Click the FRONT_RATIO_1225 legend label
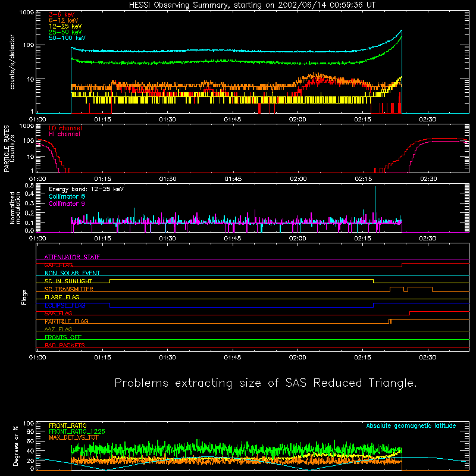Viewport: 476px width, 476px height. pos(77,431)
